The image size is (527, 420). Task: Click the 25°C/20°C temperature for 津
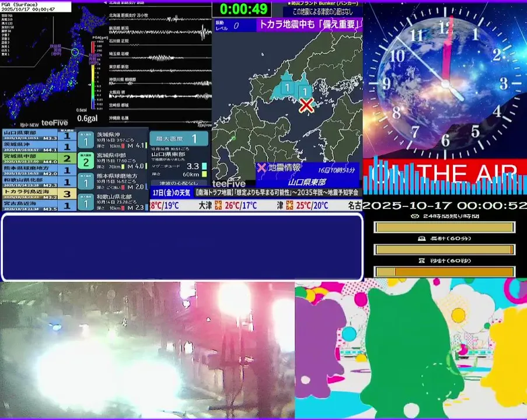coord(312,205)
